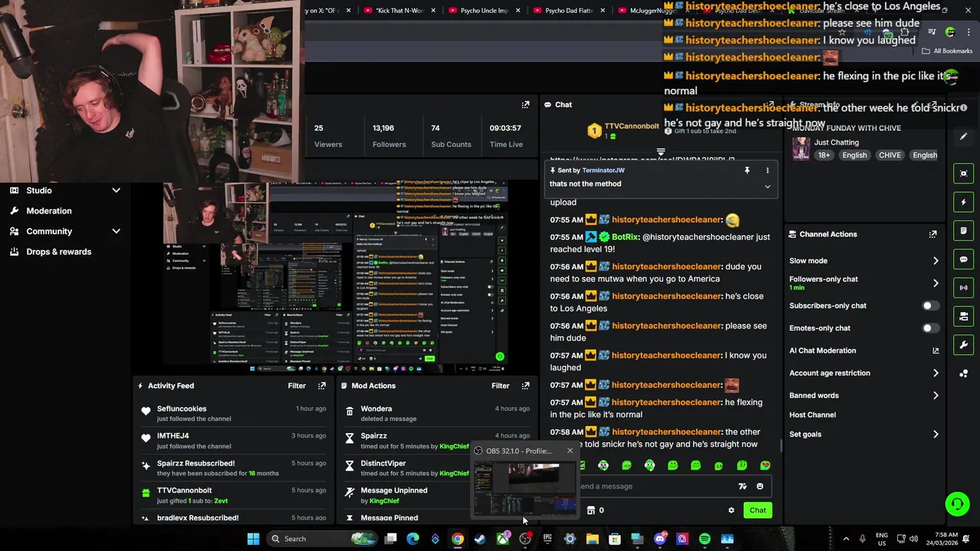The image size is (980, 551).
Task: Click Wondera deleted a message entry
Action: click(x=436, y=413)
